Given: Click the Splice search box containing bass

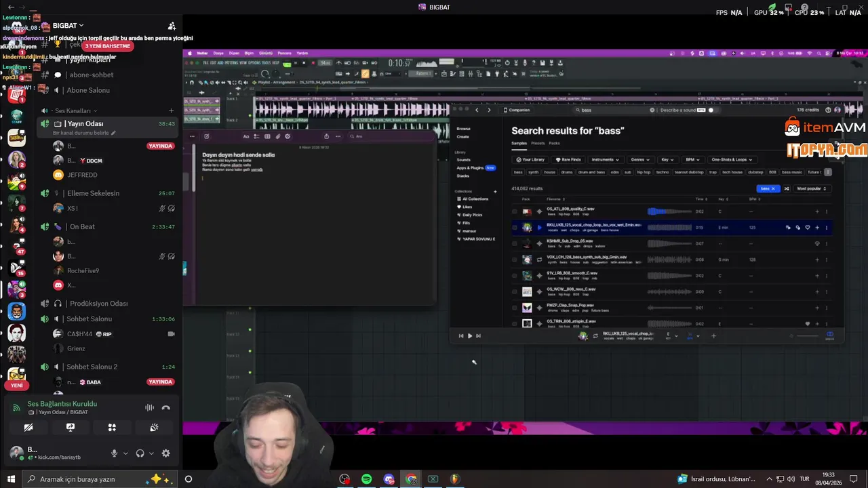Looking at the screenshot, I should click(614, 110).
